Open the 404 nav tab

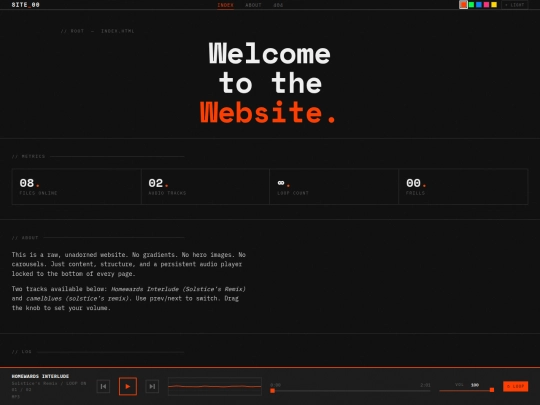tap(278, 5)
